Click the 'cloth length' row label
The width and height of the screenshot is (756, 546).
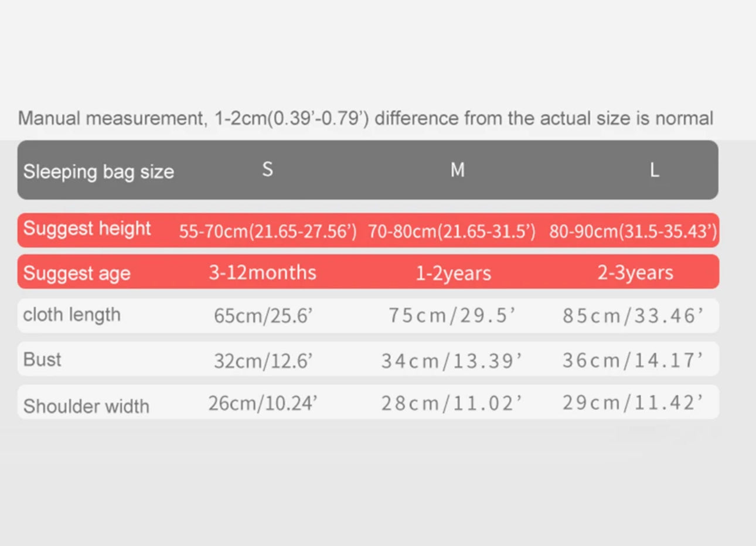(71, 315)
